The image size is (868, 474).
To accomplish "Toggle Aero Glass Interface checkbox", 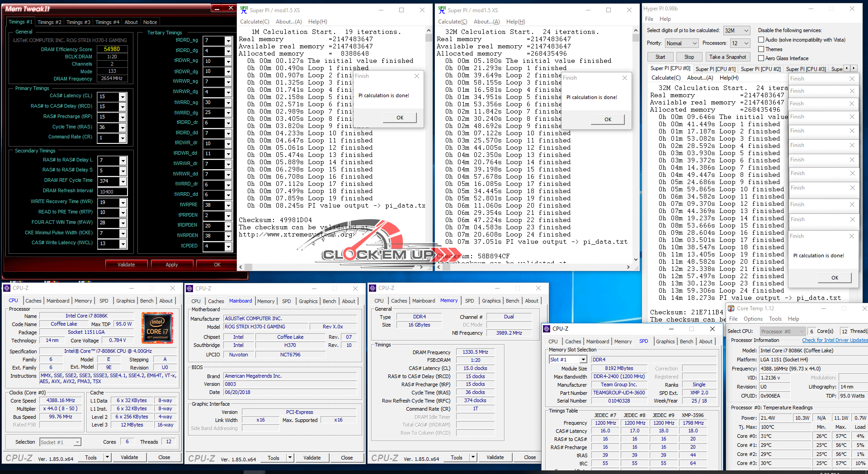I will [761, 58].
